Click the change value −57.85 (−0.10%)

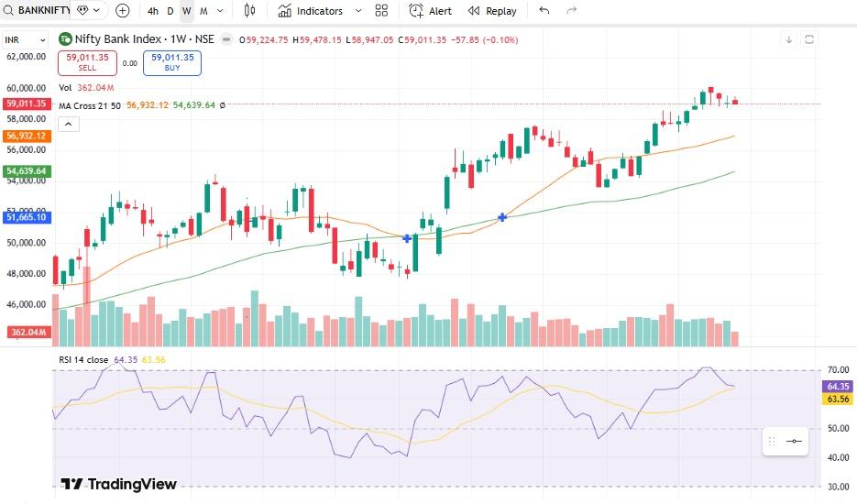point(484,40)
